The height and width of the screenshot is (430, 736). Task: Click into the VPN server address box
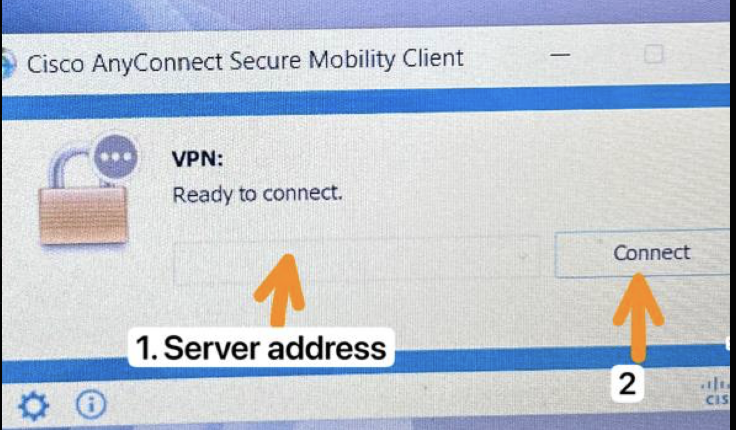[357, 261]
